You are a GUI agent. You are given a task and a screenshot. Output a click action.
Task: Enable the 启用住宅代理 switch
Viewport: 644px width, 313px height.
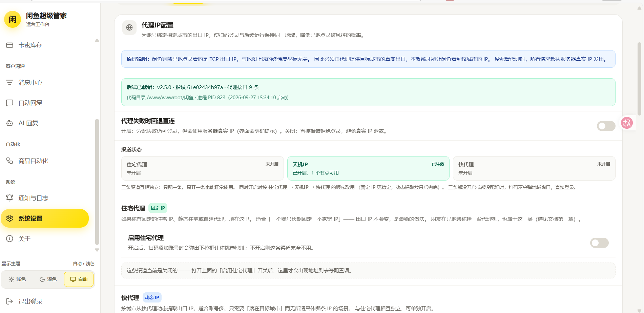(599, 243)
